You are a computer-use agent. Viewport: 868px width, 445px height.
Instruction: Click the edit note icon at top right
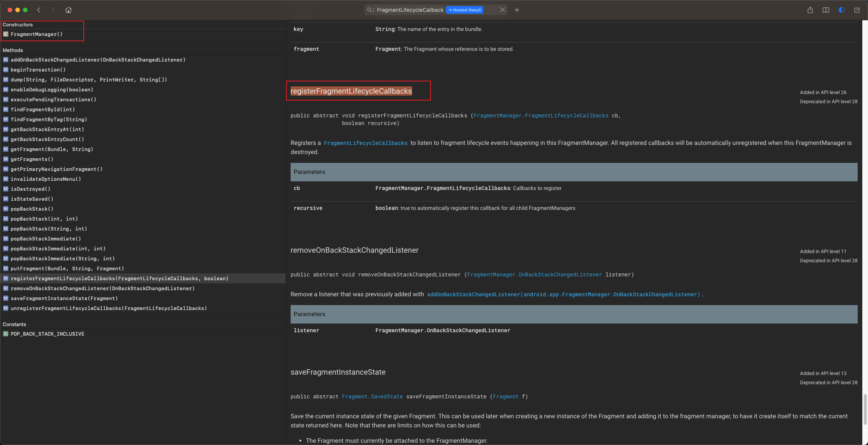click(857, 10)
